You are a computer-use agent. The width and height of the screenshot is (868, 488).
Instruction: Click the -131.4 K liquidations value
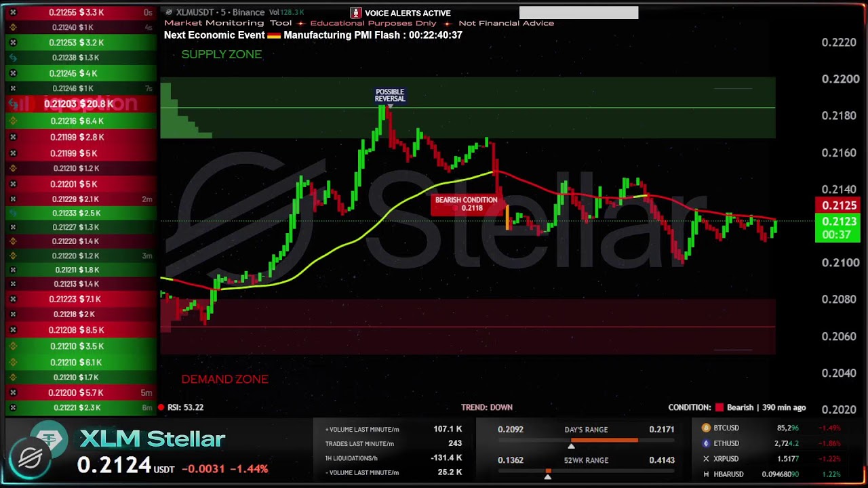[x=446, y=458]
